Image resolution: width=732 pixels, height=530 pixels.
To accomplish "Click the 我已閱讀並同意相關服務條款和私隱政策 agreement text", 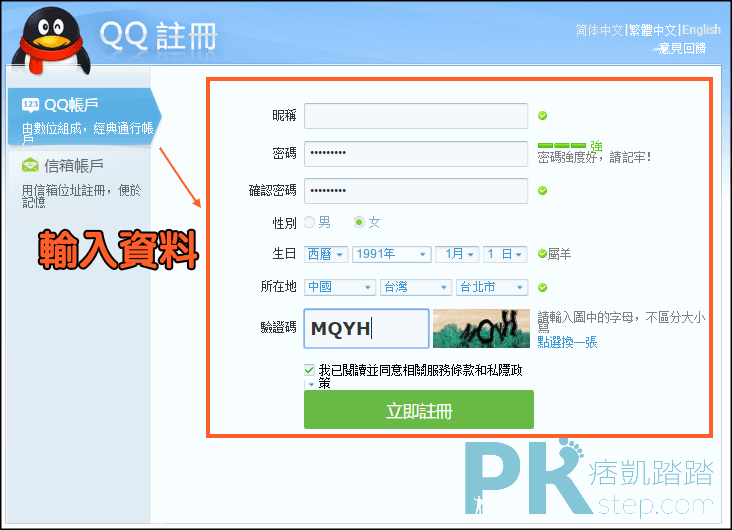I will click(x=421, y=376).
